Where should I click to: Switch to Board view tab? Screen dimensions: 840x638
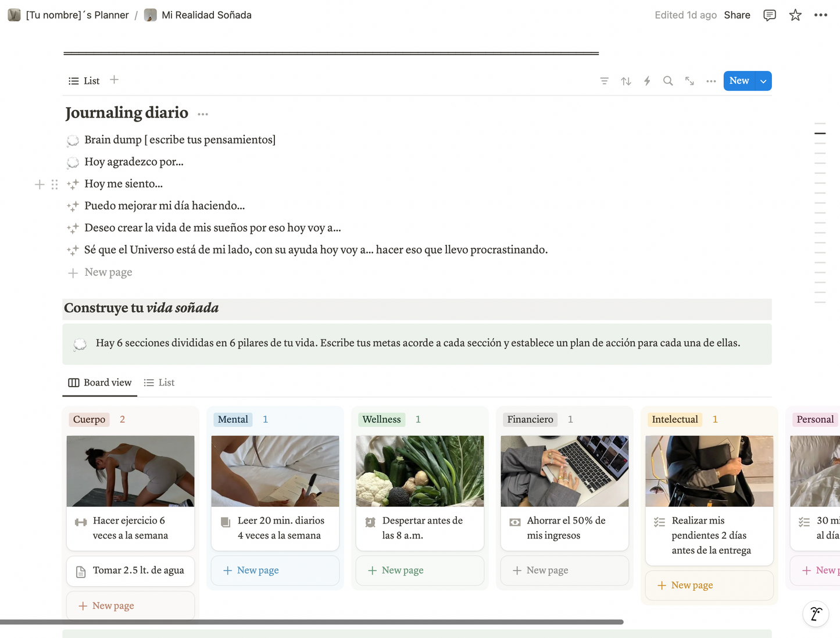point(100,383)
